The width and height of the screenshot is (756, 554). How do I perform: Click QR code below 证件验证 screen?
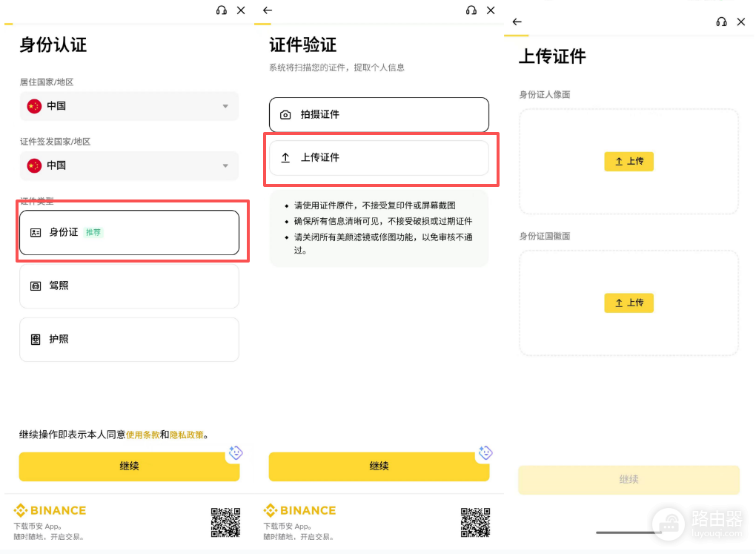coord(475,522)
